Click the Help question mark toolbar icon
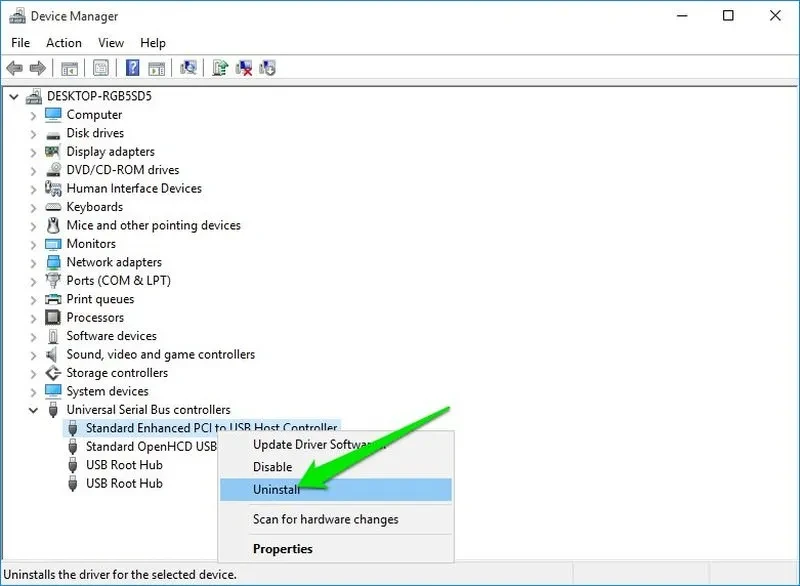The height and width of the screenshot is (586, 800). point(131,68)
